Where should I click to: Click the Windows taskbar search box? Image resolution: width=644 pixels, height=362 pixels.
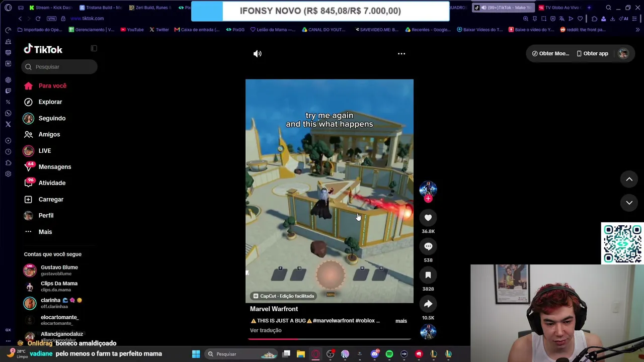[x=242, y=354]
